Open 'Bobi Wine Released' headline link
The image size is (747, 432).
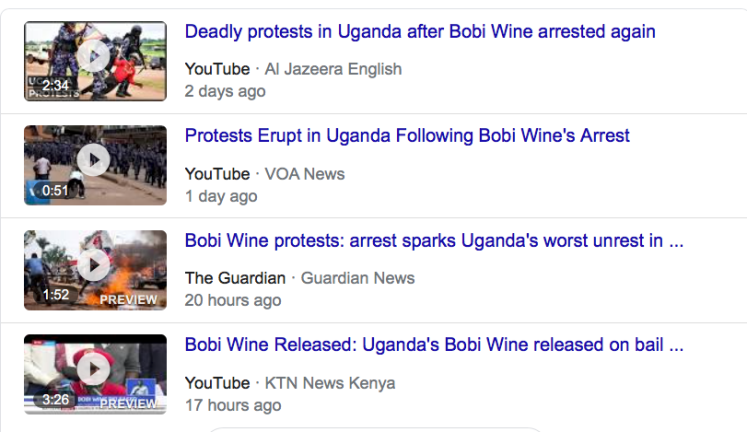434,345
